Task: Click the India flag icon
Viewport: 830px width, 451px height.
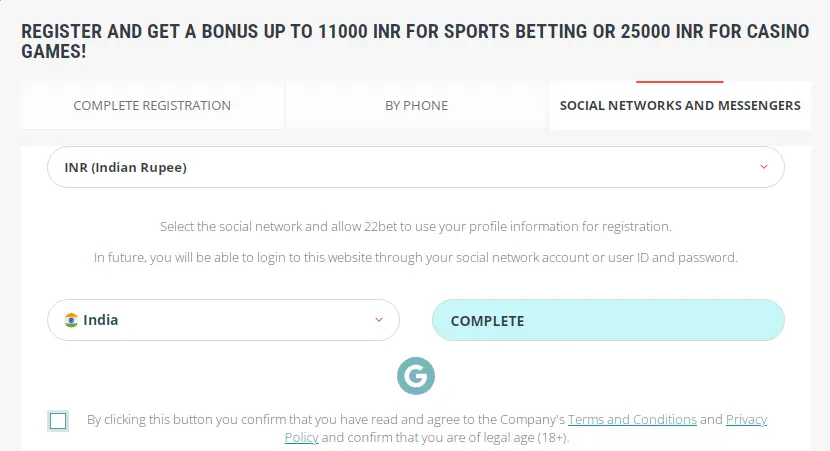Action: pos(71,320)
